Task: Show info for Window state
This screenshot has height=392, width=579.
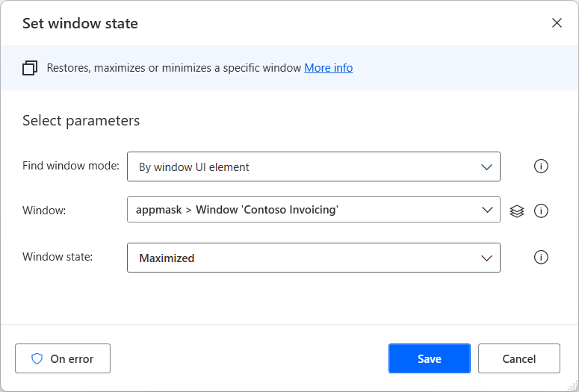Action: point(541,258)
